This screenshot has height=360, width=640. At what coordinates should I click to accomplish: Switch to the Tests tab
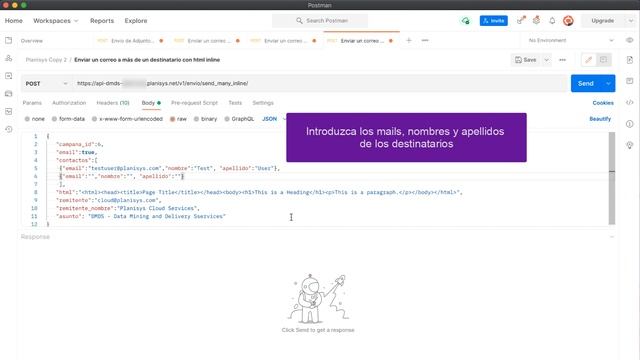(235, 103)
